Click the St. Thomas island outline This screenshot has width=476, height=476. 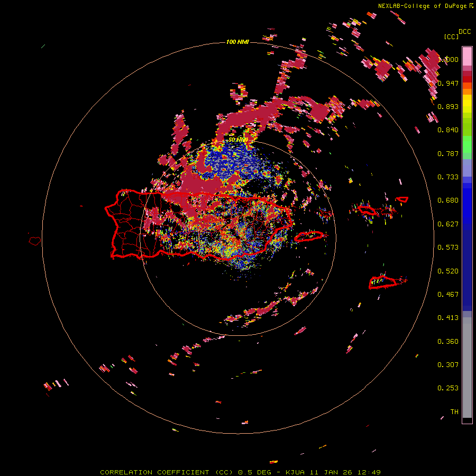tap(367, 210)
